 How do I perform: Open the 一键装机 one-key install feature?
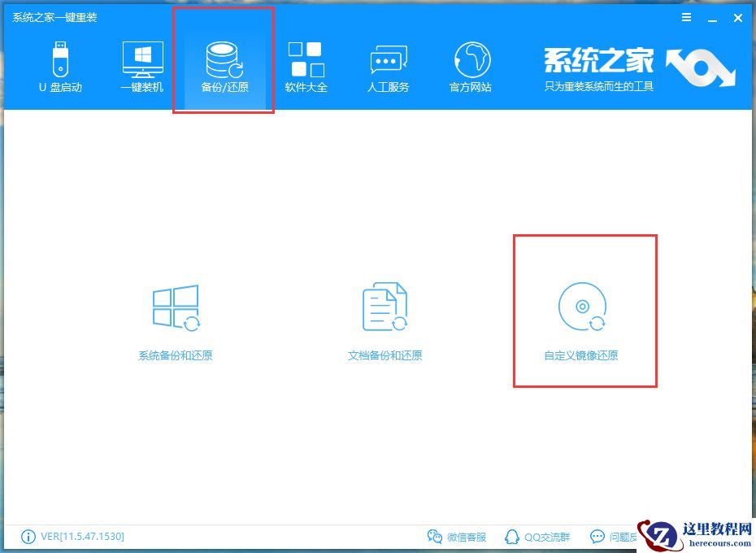(141, 65)
